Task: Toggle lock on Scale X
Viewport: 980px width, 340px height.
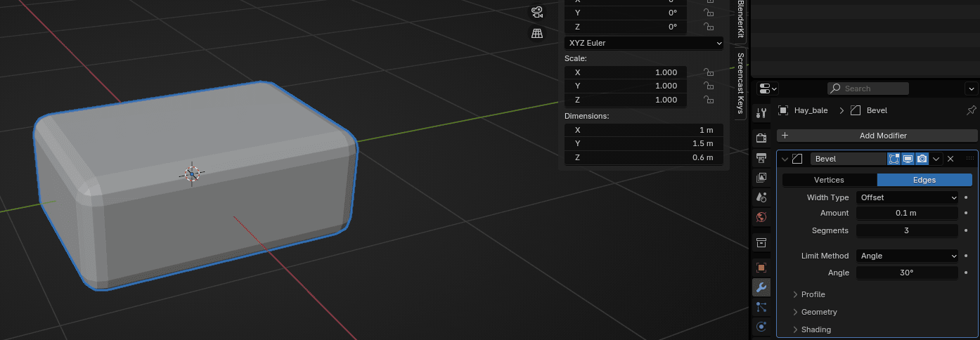Action: (x=709, y=72)
